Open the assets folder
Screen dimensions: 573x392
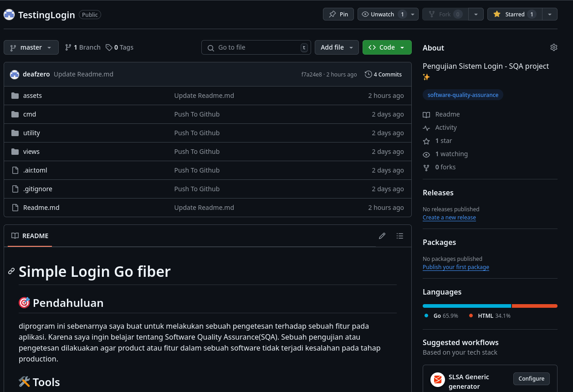click(32, 96)
